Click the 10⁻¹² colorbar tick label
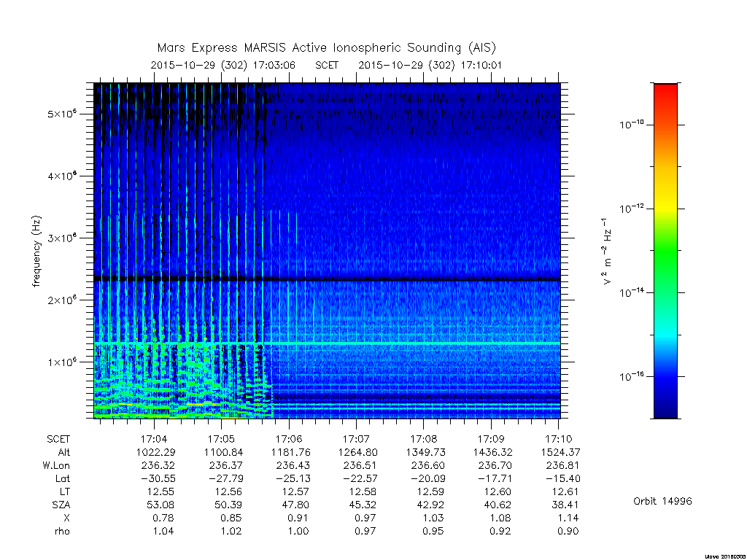This screenshot has width=747, height=560. tap(632, 209)
